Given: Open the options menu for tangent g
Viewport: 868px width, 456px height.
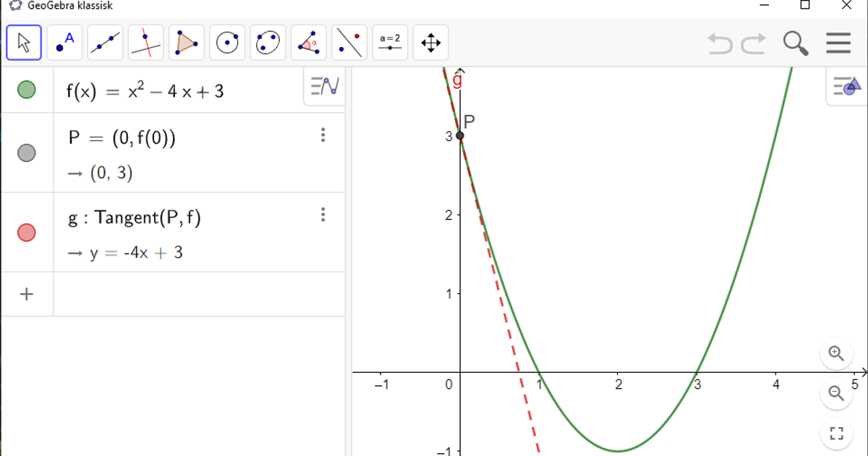Looking at the screenshot, I should tap(323, 215).
